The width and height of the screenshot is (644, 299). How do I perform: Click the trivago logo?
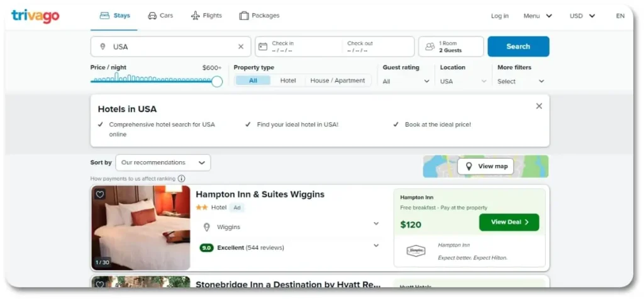(35, 16)
